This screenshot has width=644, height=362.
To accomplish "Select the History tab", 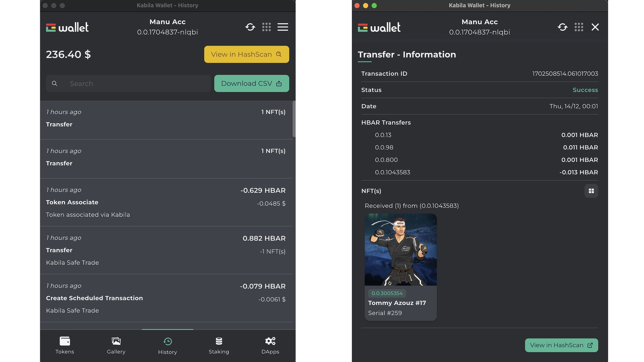I will coord(167,346).
